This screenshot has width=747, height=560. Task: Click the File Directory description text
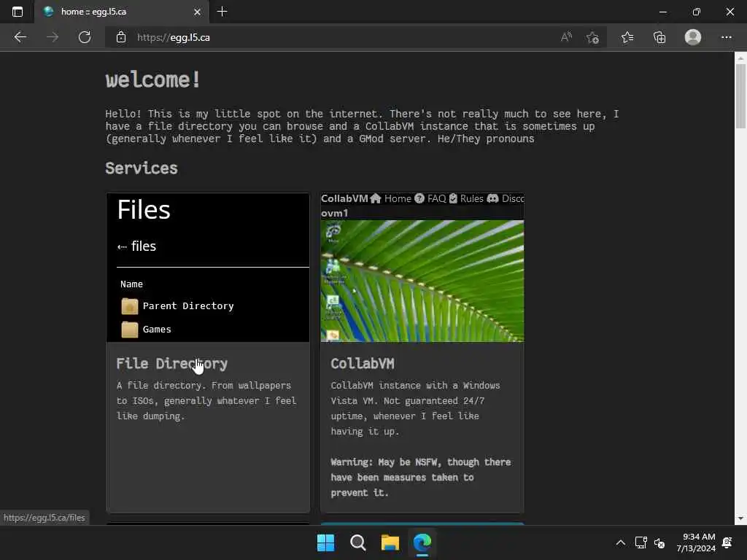[206, 400]
